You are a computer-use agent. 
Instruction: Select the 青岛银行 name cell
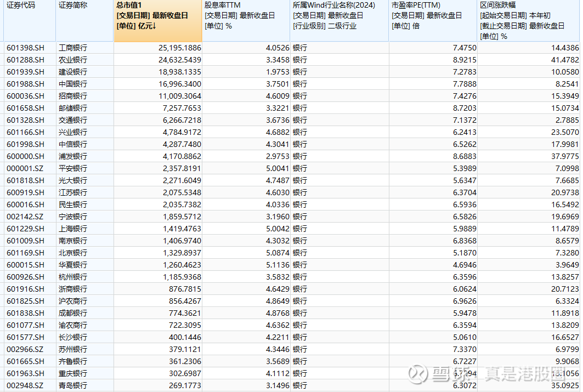tap(73, 385)
